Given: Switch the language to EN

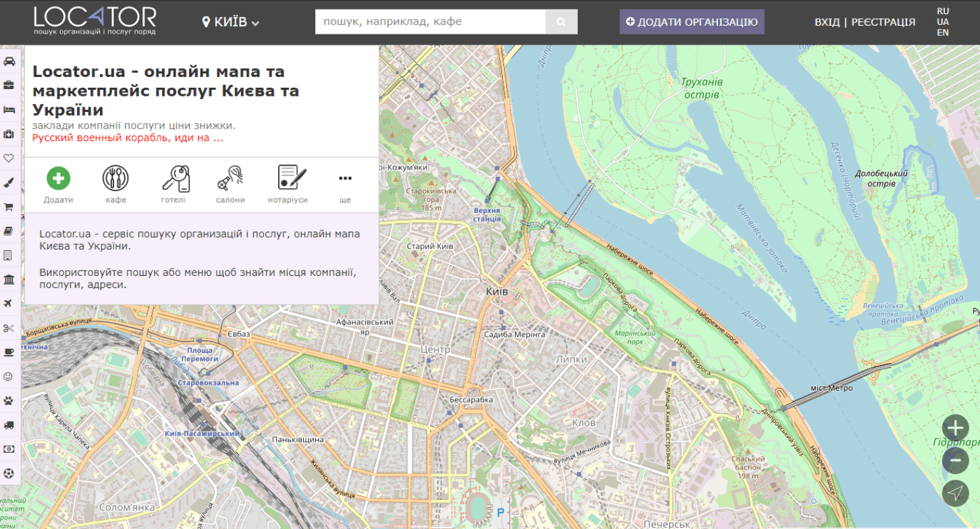Looking at the screenshot, I should coord(943,32).
